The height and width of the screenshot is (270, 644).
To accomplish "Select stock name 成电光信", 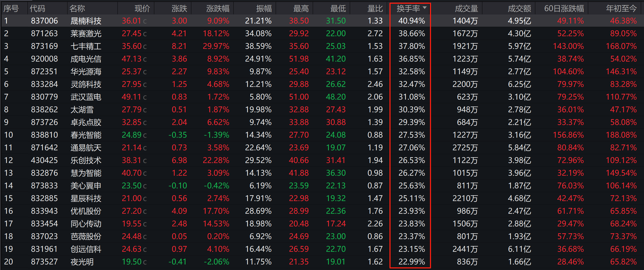I will pos(86,59).
